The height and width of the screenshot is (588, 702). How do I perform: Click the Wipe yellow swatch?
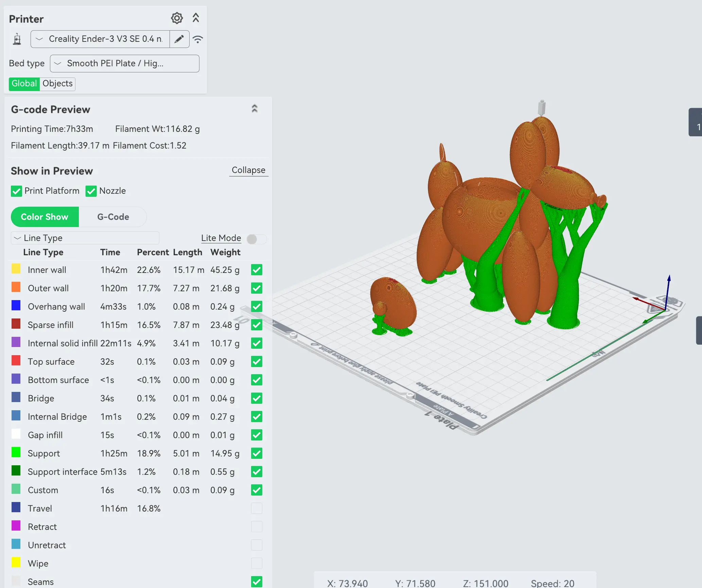pos(16,563)
